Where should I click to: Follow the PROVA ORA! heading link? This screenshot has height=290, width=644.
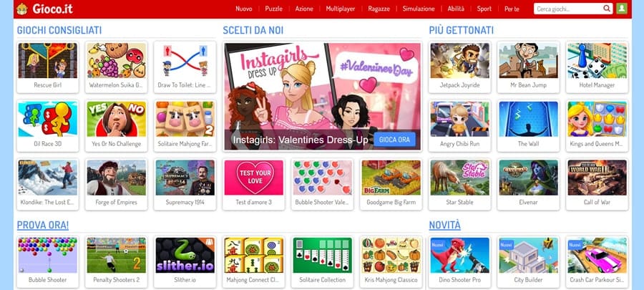43,225
